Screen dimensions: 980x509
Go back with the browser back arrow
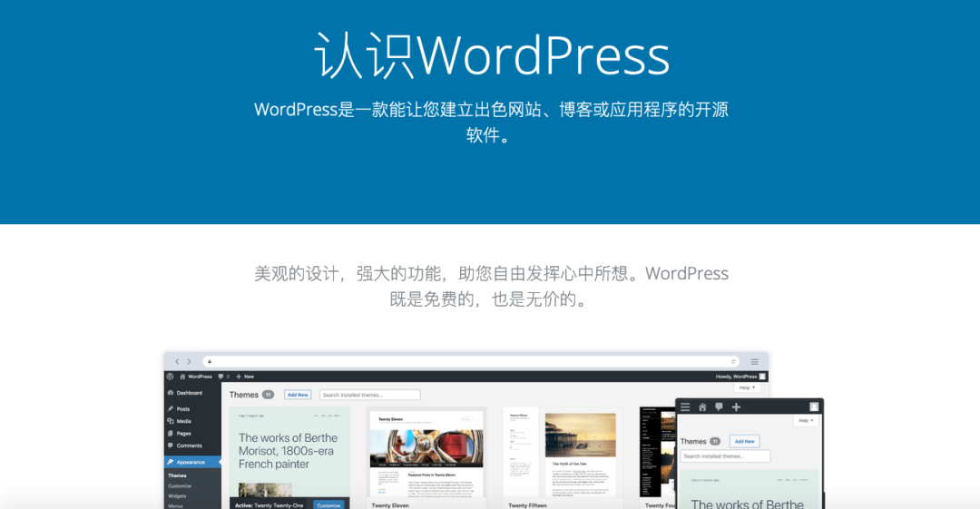(178, 361)
